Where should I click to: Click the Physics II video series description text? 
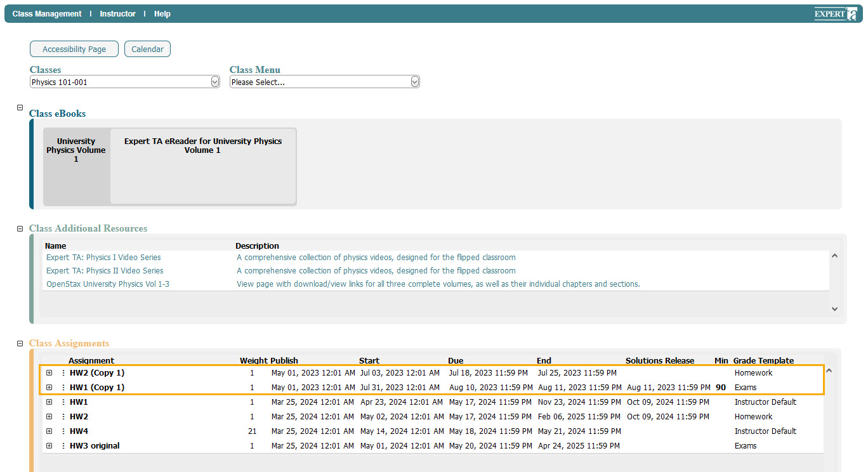click(376, 271)
